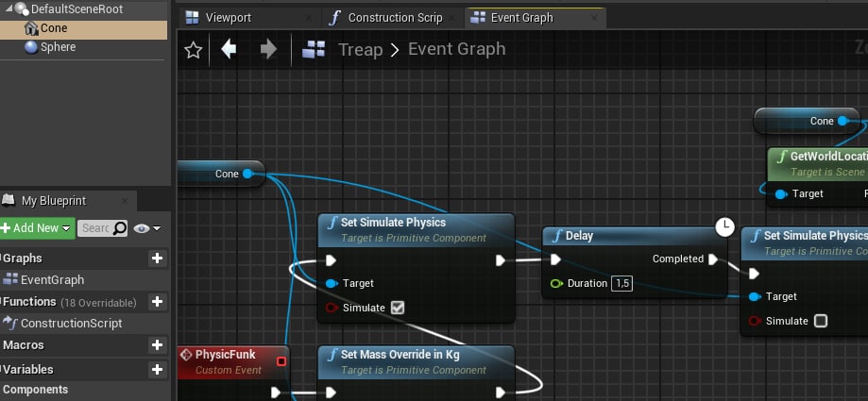Click the PhysicFunk red delegate pin
The image size is (868, 401).
coord(281,361)
